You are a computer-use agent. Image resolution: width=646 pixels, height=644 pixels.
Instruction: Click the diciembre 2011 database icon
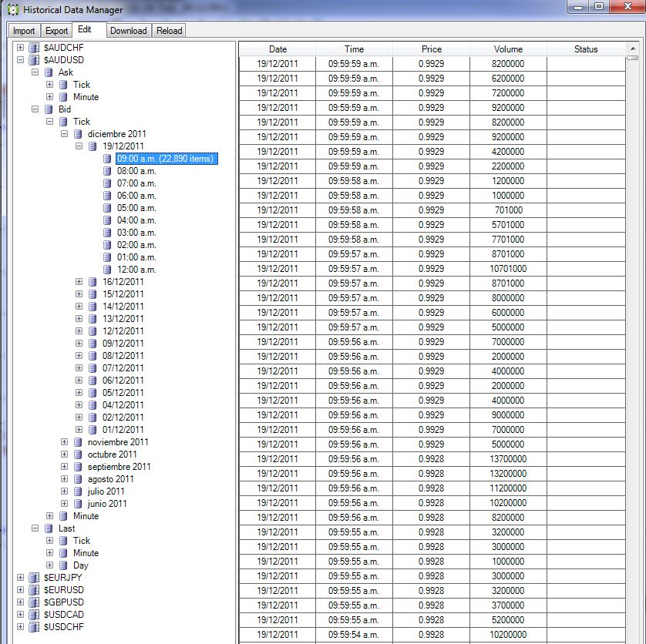pos(78,134)
